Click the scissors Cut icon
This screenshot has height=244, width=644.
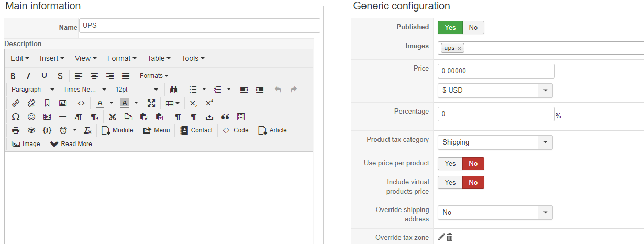pos(112,117)
